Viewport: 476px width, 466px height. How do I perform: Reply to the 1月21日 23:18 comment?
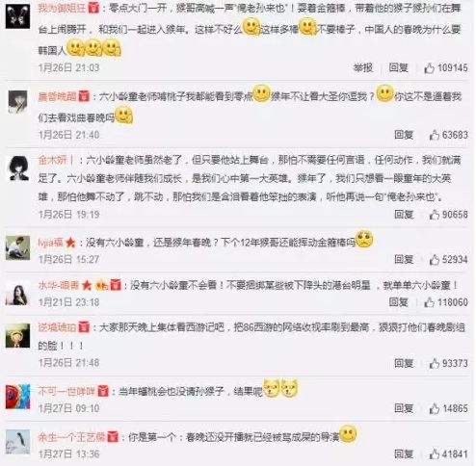[398, 302]
